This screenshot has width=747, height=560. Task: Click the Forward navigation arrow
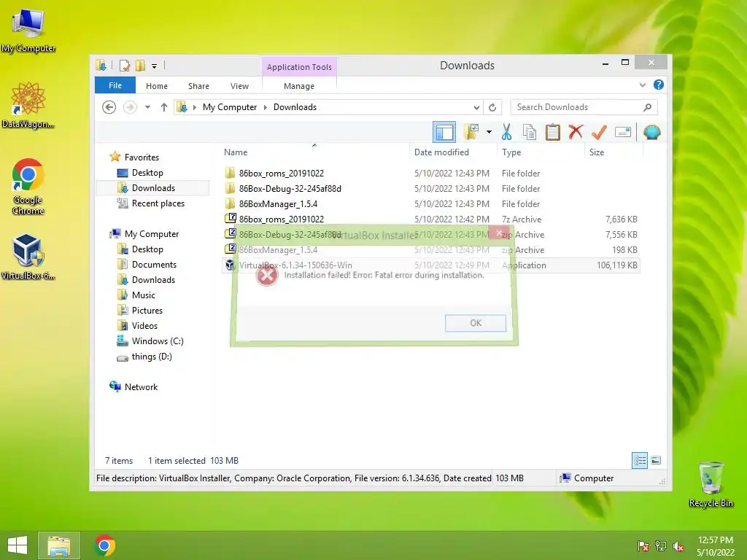tap(130, 107)
